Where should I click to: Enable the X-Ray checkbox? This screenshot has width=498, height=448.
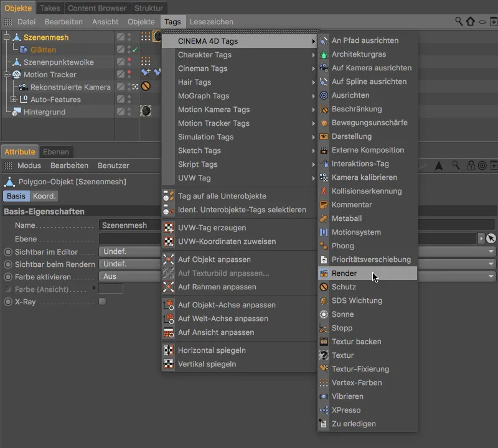(x=102, y=301)
